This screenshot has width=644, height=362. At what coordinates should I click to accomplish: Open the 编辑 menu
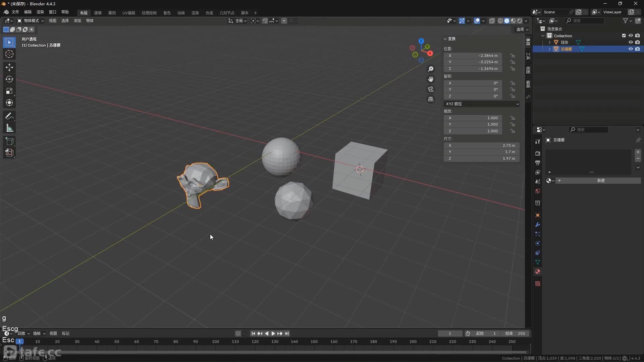28,12
